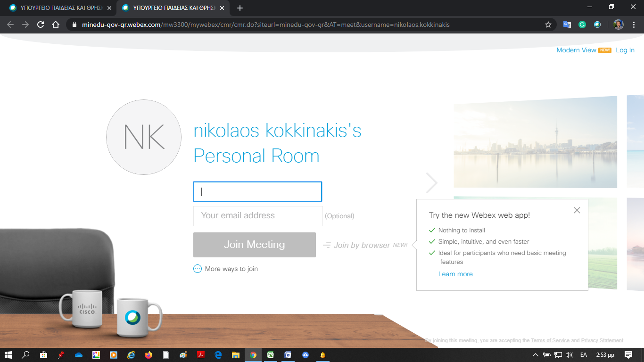Change the ΕΛ input language
The height and width of the screenshot is (362, 644).
pos(583,355)
